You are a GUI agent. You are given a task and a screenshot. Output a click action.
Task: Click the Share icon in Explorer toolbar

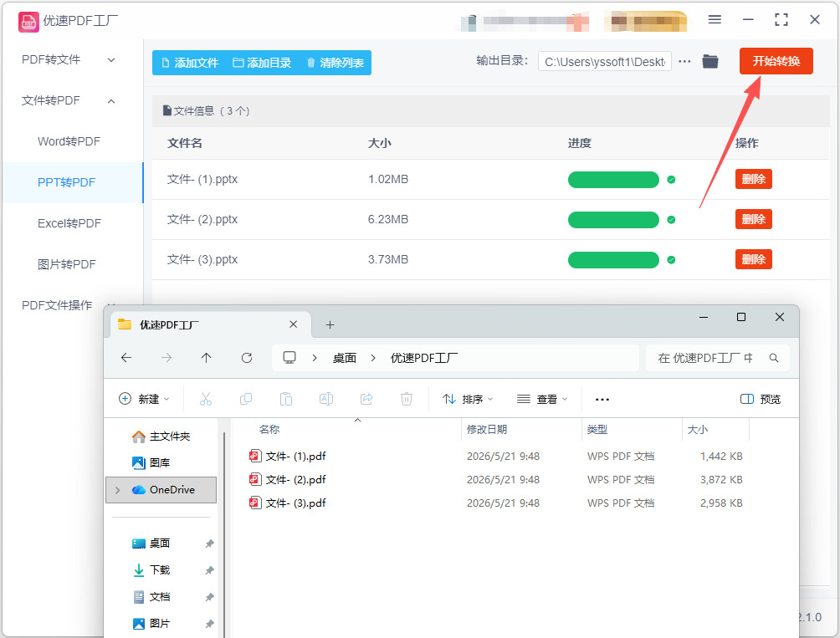366,400
